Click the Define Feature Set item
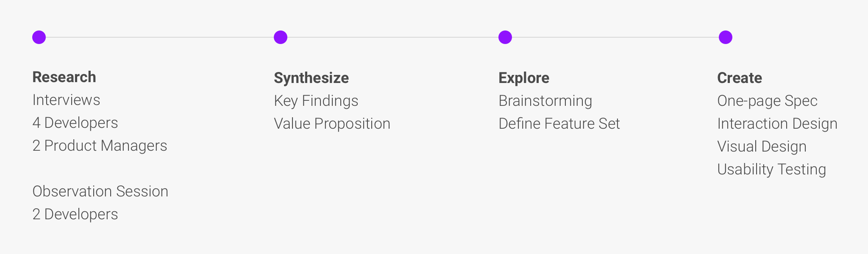The height and width of the screenshot is (254, 868). 559,124
